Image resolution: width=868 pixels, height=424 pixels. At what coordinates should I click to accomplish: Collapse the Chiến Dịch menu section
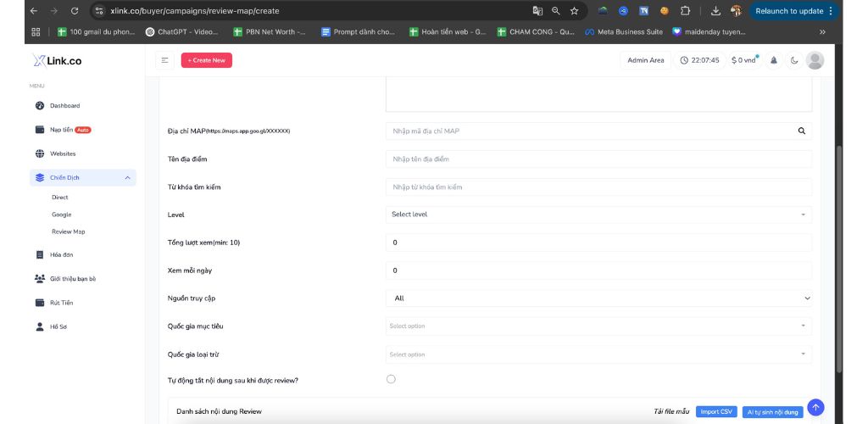(x=82, y=178)
